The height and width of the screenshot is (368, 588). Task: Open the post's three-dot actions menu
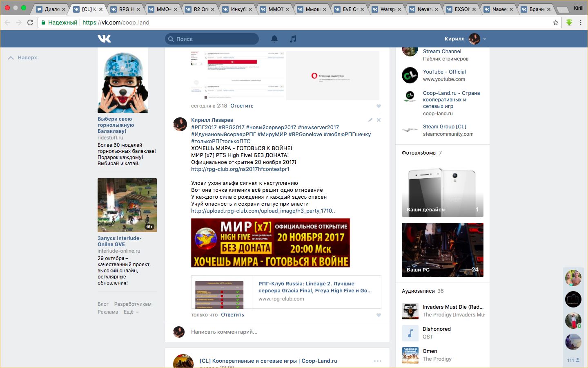pyautogui.click(x=378, y=361)
